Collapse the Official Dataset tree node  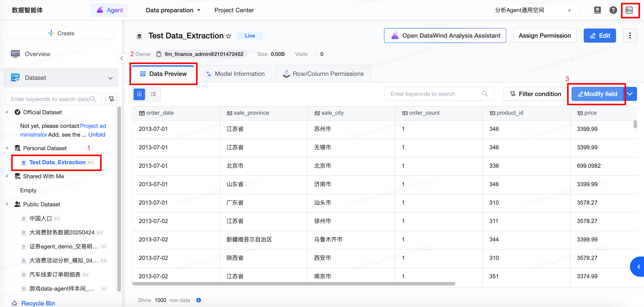[x=7, y=112]
